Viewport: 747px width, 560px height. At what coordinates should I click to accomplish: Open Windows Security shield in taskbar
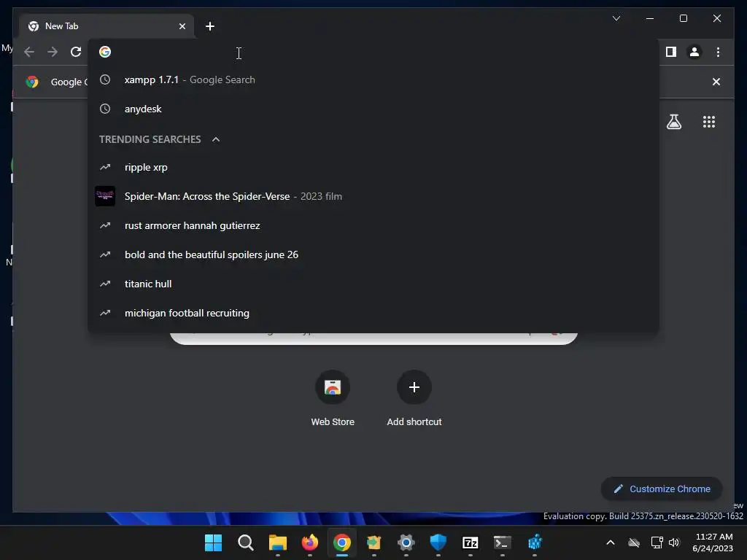click(x=438, y=542)
